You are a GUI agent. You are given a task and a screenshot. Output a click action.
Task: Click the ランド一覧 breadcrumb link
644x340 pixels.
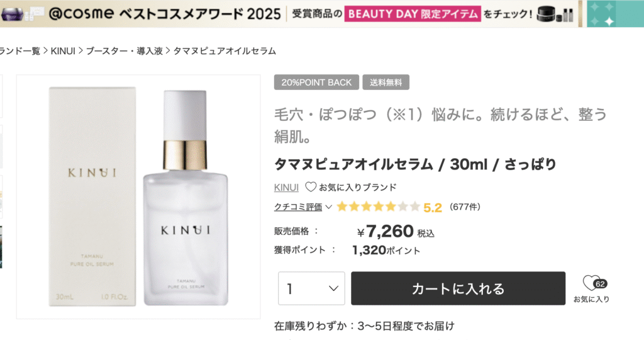[20, 51]
